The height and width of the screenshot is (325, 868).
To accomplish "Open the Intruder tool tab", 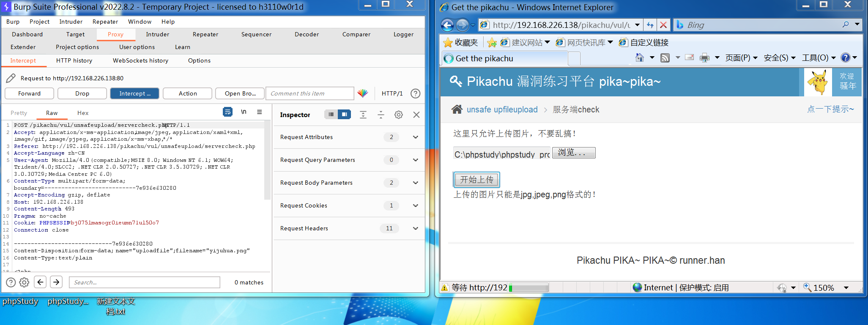I will pos(158,34).
